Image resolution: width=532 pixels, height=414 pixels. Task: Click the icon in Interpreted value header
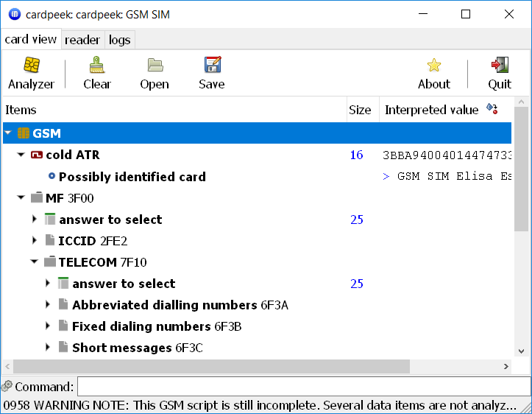click(492, 110)
